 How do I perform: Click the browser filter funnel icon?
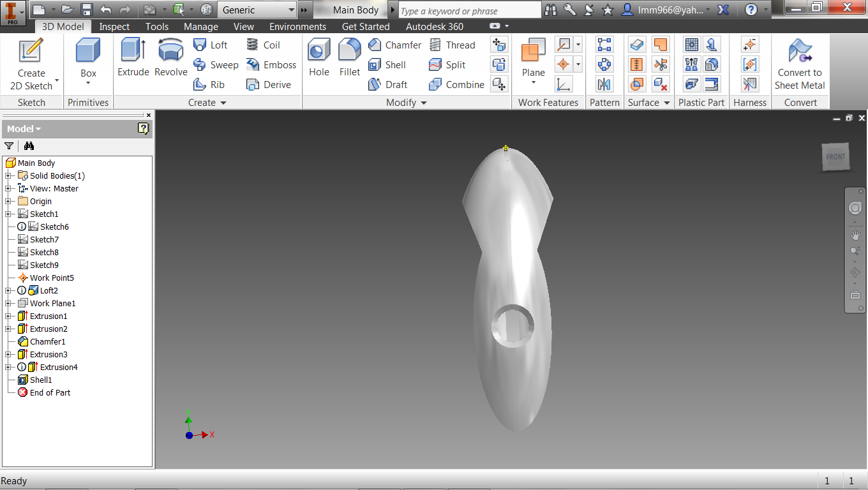tap(9, 146)
